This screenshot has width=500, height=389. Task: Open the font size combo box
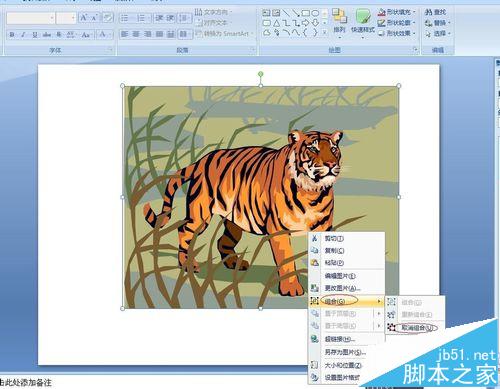pyautogui.click(x=66, y=18)
